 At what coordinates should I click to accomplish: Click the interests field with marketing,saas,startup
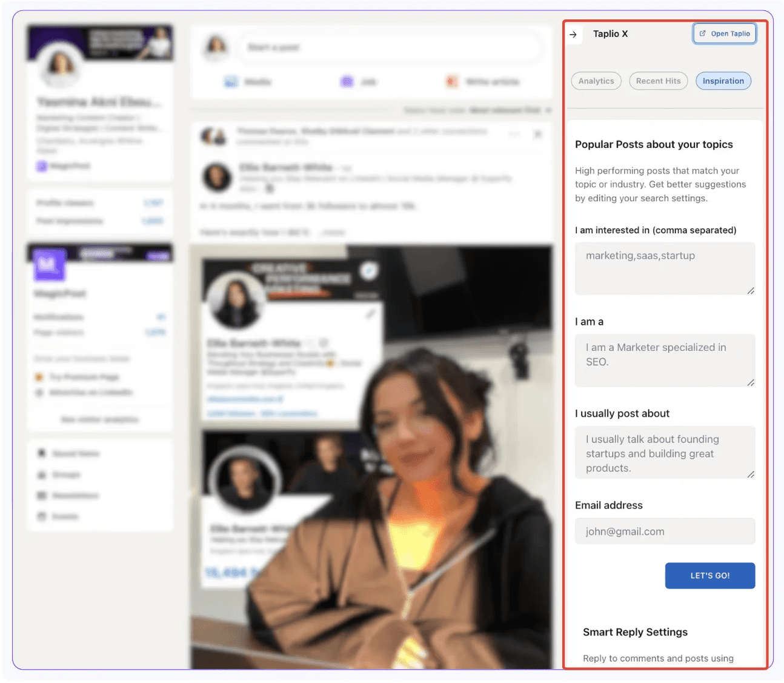(x=665, y=268)
